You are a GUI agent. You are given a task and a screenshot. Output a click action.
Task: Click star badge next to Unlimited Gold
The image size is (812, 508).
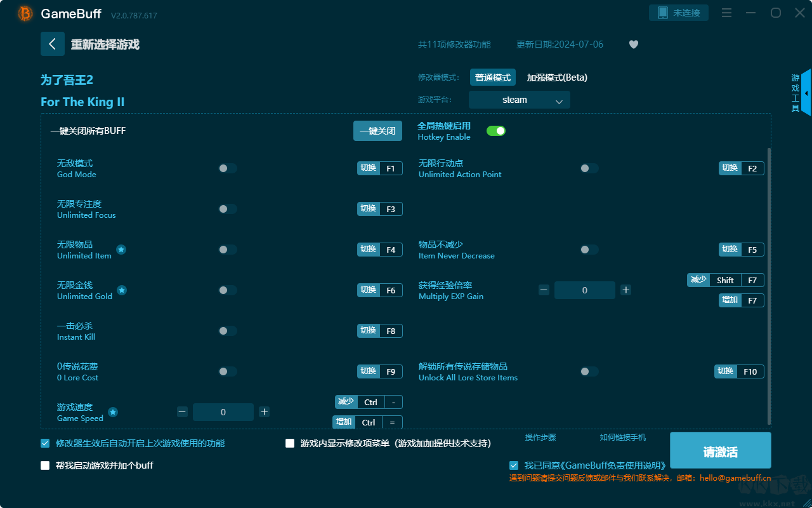pos(122,290)
